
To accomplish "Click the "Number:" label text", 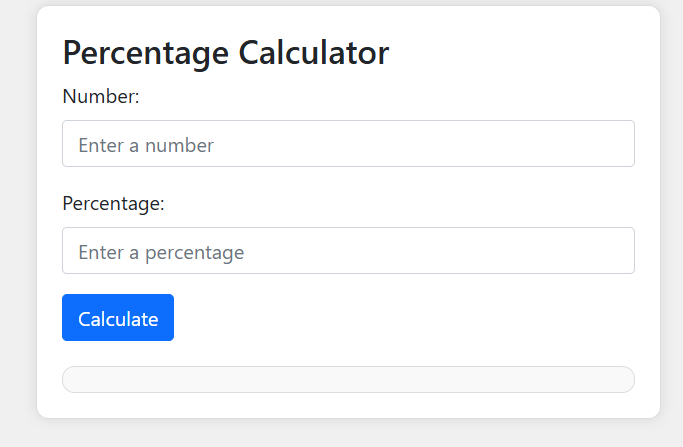I will pos(101,97).
